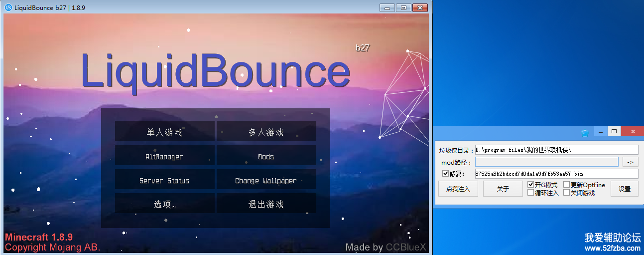
Task: Maximize the injector tool window
Action: pos(614,132)
